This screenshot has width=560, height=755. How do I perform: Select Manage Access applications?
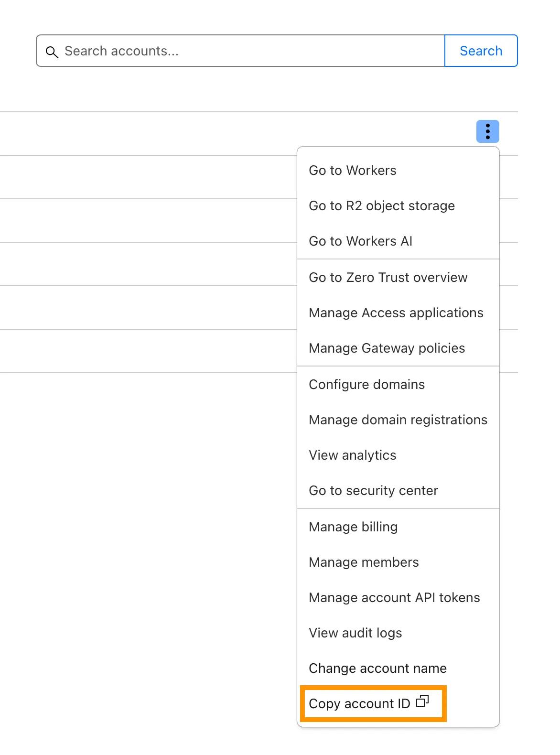click(x=396, y=313)
